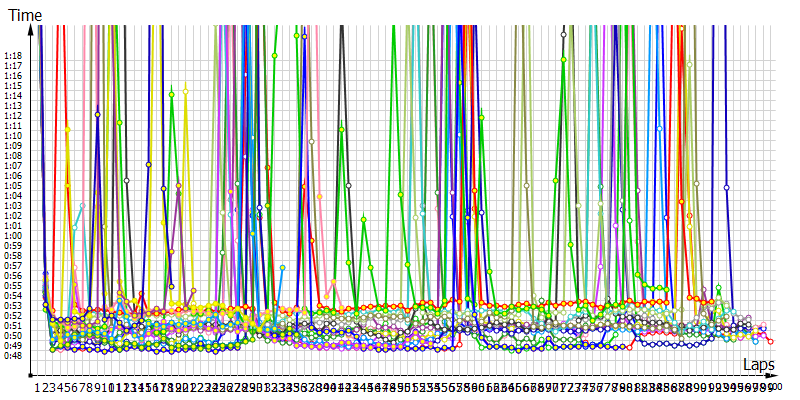Select the 0:50 time axis label
The height and width of the screenshot is (400, 800).
pyautogui.click(x=13, y=335)
